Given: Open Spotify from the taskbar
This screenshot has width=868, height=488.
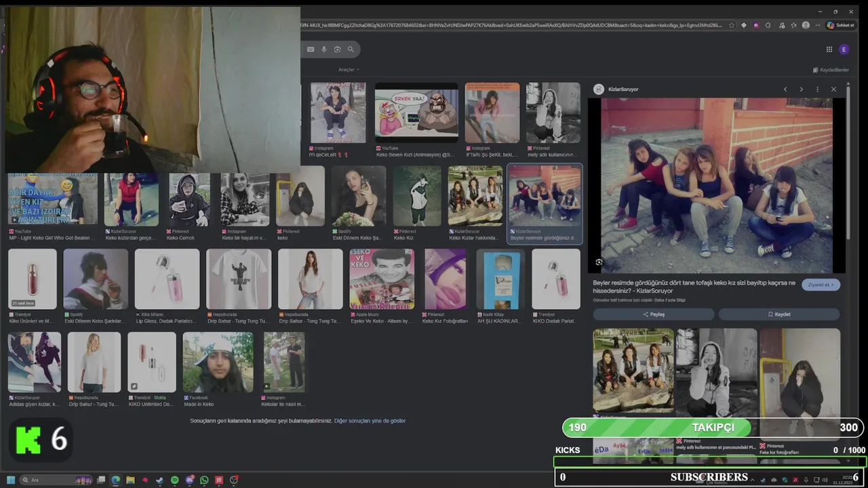Looking at the screenshot, I should [174, 480].
